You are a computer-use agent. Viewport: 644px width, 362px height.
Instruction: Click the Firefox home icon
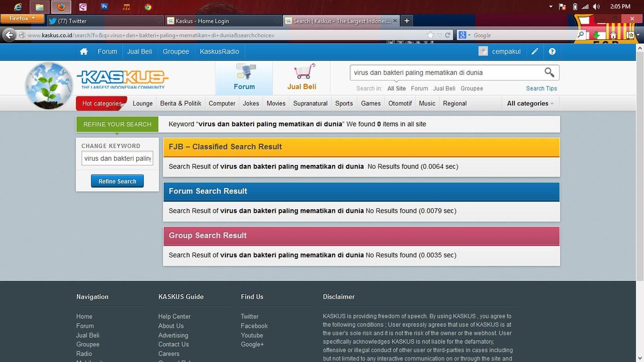613,35
